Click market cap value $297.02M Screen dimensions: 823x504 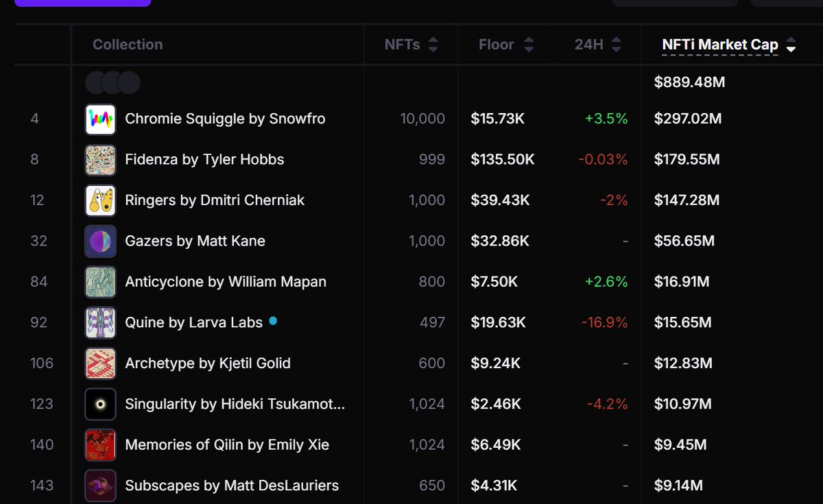pyautogui.click(x=688, y=119)
